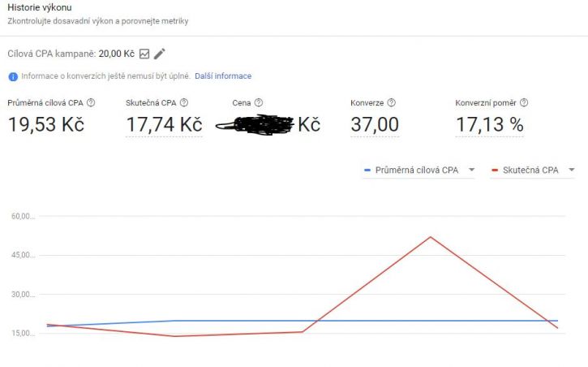Expand the Průměrná cílová CPA metric dropdown

pos(418,170)
